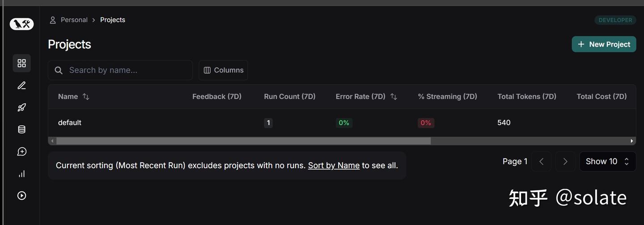Click the Run Count (7D) column header
Screen dimensions: 644x225
point(290,97)
